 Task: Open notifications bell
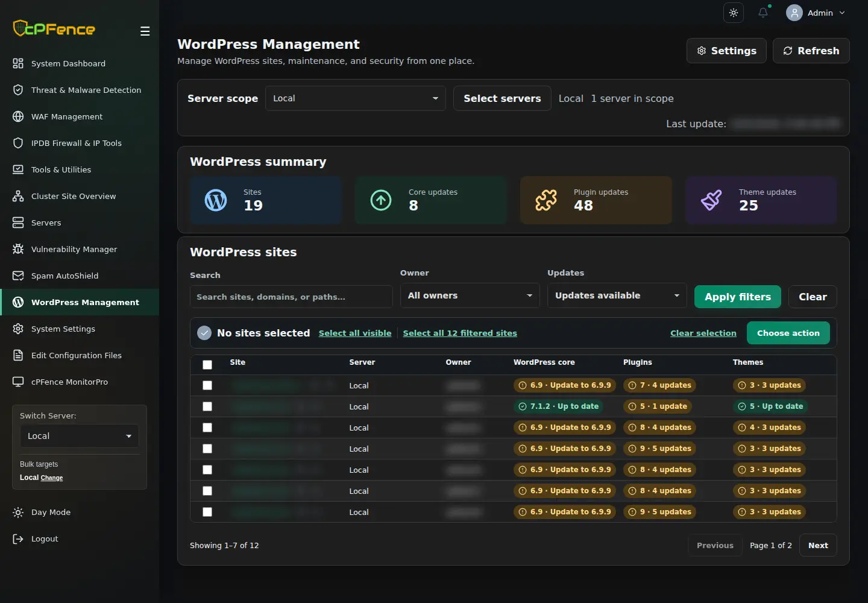tap(763, 13)
